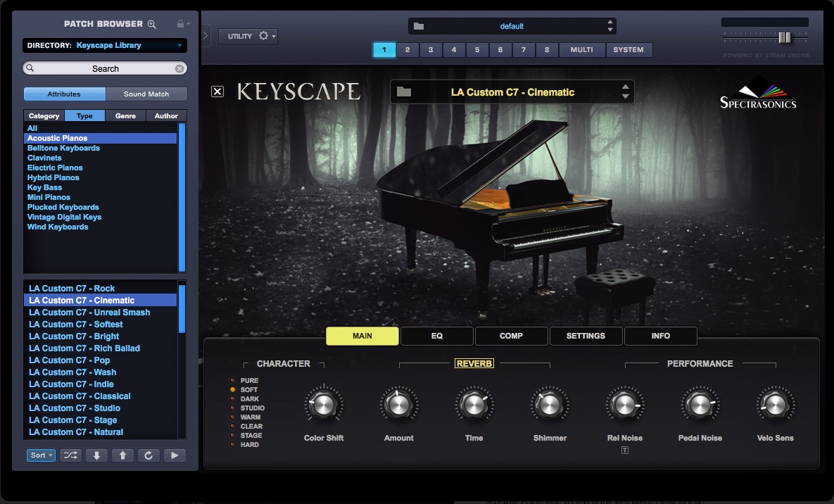
Task: Toggle the REVERB section on or off
Action: coord(474,363)
